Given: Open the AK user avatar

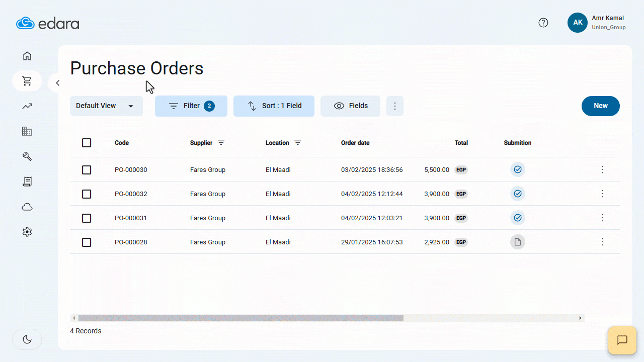Looking at the screenshot, I should (x=578, y=23).
